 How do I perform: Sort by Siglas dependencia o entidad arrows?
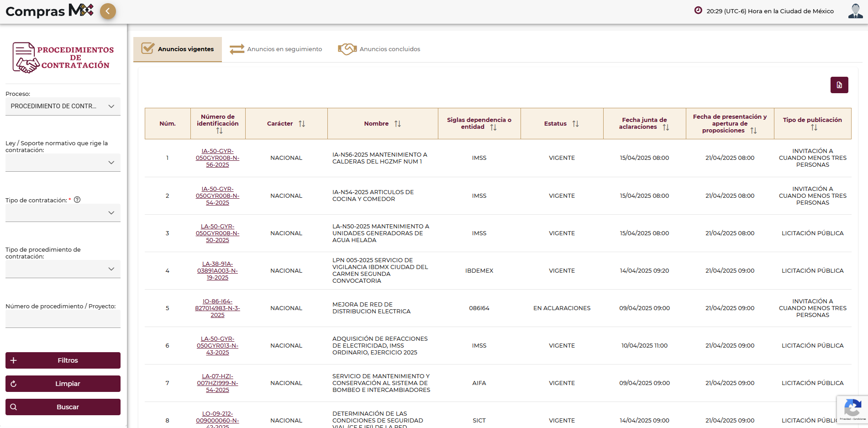493,127
